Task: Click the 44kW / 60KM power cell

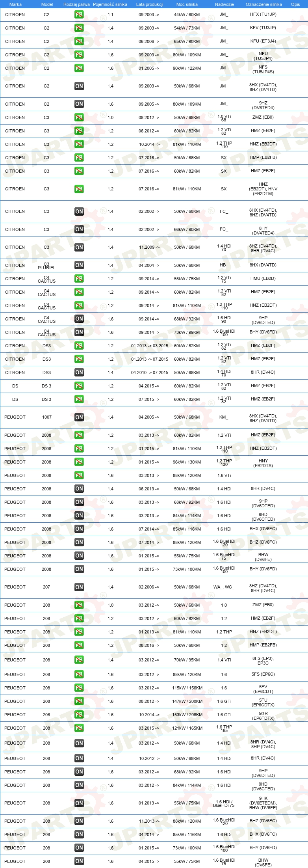Action: 187,15
